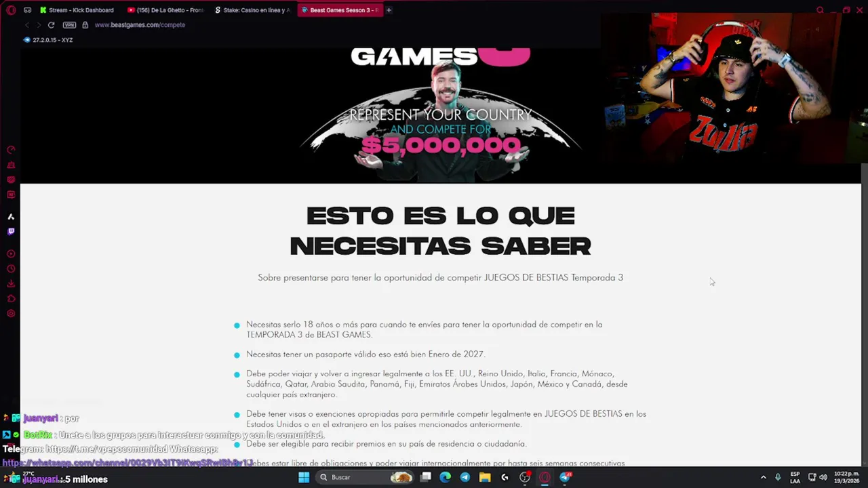Click the microphone tray icon
Screen dimensions: 868x488
(x=778, y=477)
